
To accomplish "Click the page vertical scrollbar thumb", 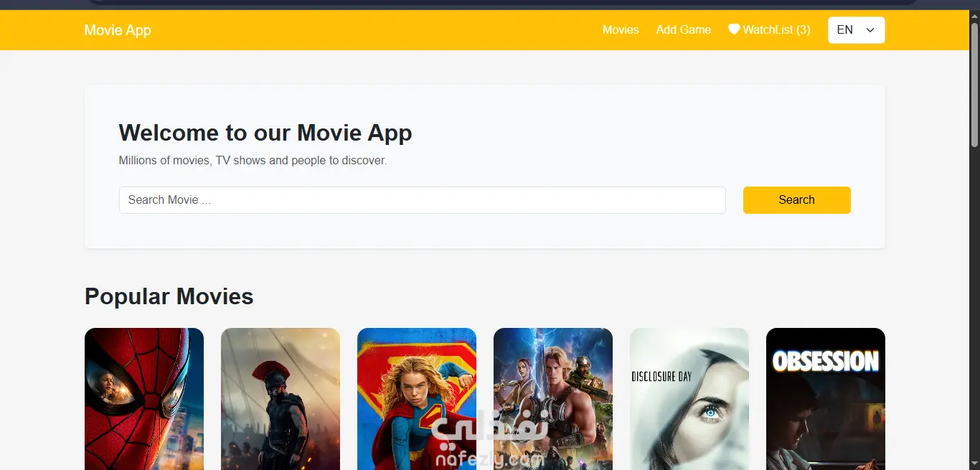I will click(x=974, y=85).
